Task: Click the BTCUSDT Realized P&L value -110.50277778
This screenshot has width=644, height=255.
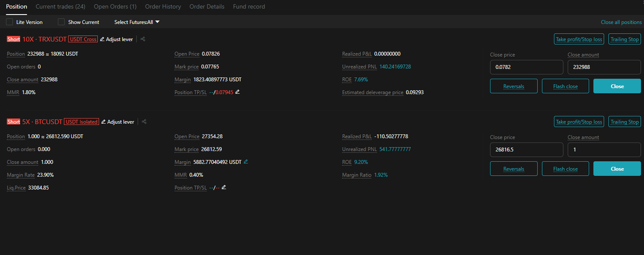Action: coord(391,137)
